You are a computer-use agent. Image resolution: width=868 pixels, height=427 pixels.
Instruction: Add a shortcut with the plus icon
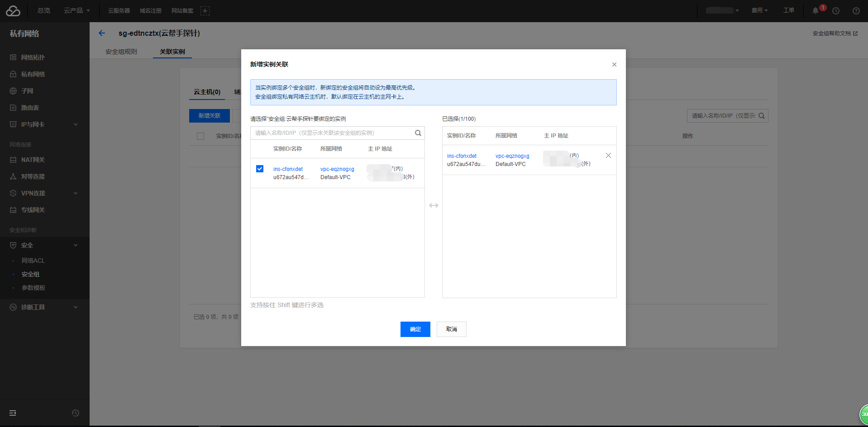[x=205, y=11]
